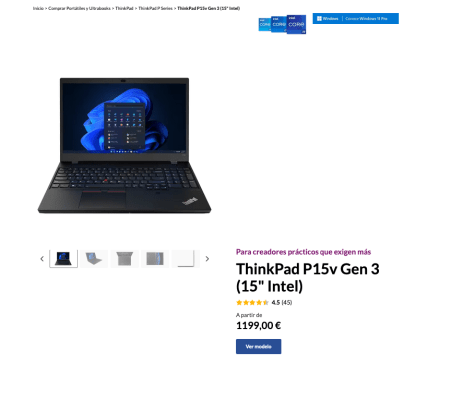Image resolution: width=475 pixels, height=400 pixels.
Task: Select the first front-view laptop thumbnail
Action: pyautogui.click(x=63, y=259)
